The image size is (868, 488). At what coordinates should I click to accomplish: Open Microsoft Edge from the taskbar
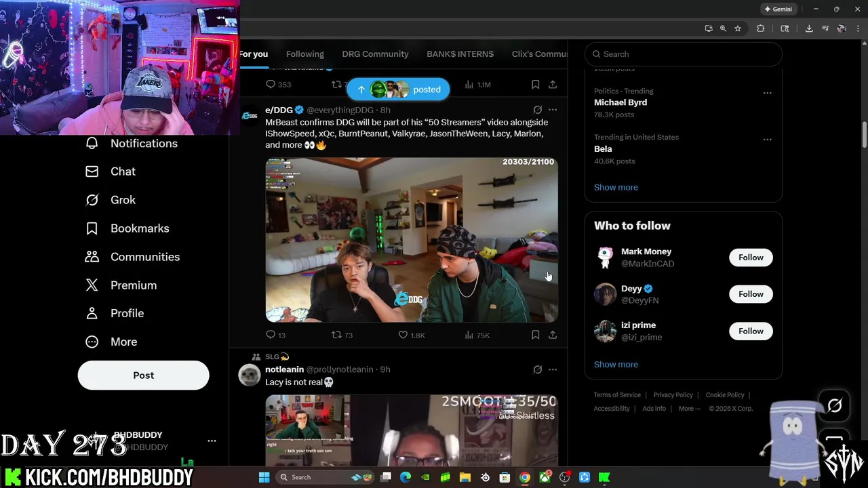tap(406, 477)
